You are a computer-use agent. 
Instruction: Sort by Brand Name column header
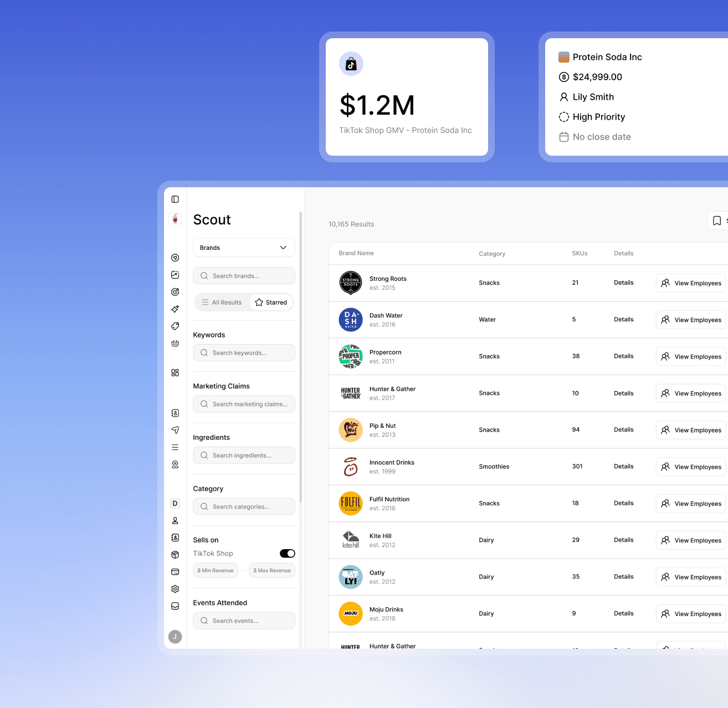pos(356,253)
